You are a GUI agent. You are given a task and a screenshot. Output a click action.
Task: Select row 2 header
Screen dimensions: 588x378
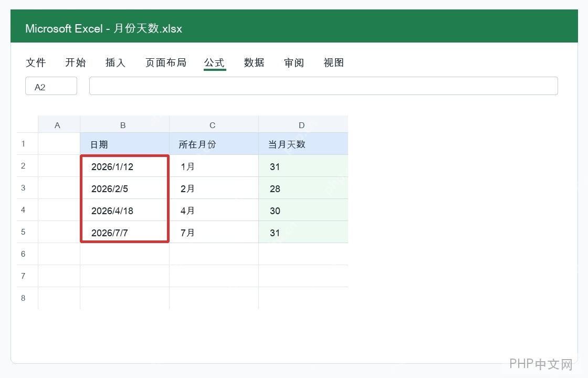[27, 166]
